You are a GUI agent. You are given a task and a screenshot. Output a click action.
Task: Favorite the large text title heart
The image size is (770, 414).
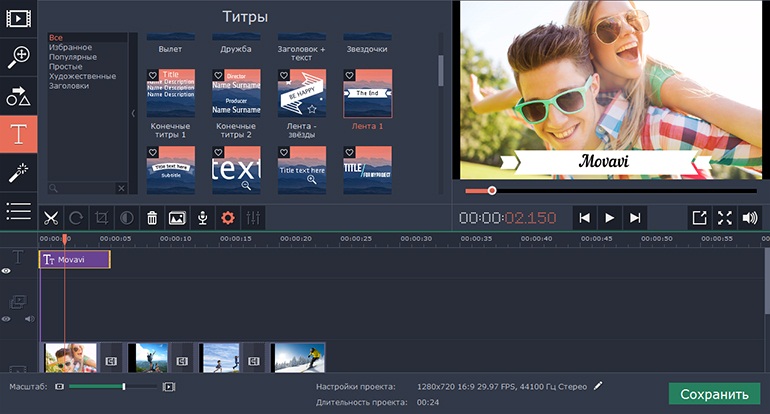218,152
